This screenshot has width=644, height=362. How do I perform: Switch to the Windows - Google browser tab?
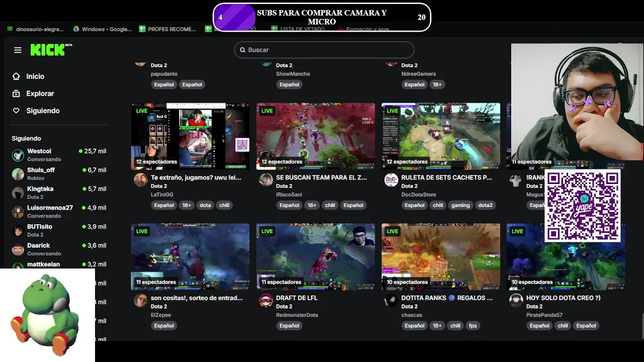click(x=102, y=29)
